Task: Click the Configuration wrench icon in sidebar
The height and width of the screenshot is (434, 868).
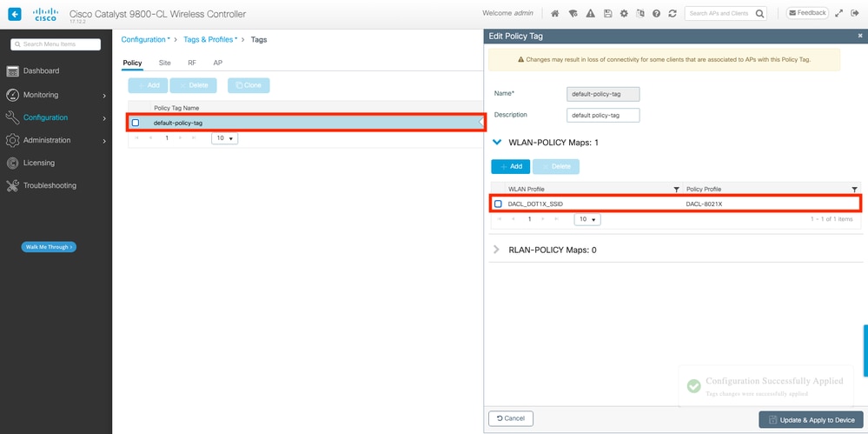Action: click(12, 117)
